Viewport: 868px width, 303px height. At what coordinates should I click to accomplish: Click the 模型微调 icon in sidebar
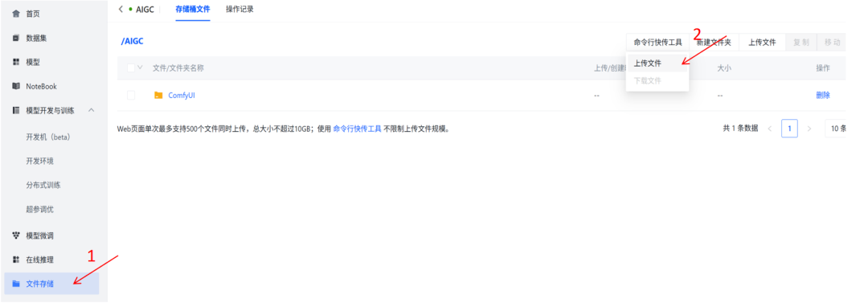[x=16, y=235]
